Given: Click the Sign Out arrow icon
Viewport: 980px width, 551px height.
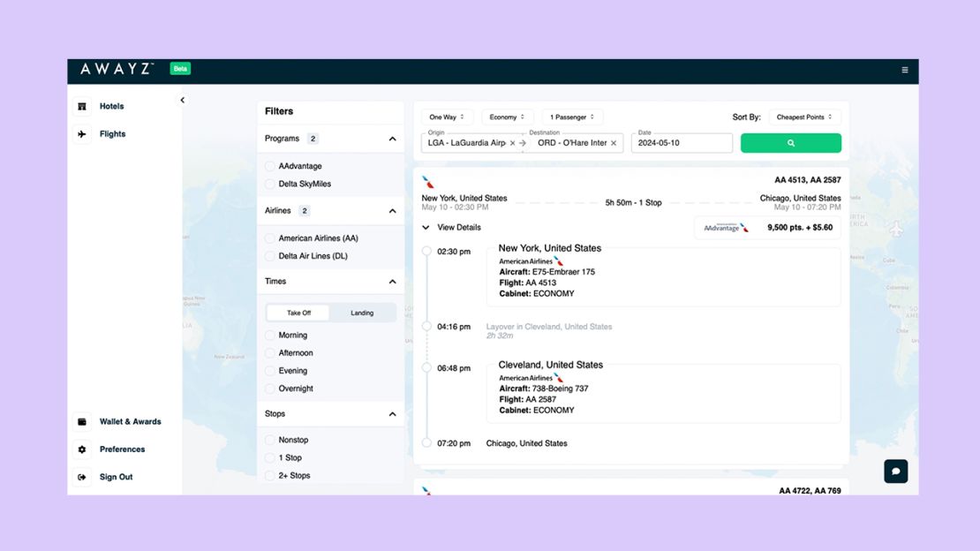Looking at the screenshot, I should 82,477.
